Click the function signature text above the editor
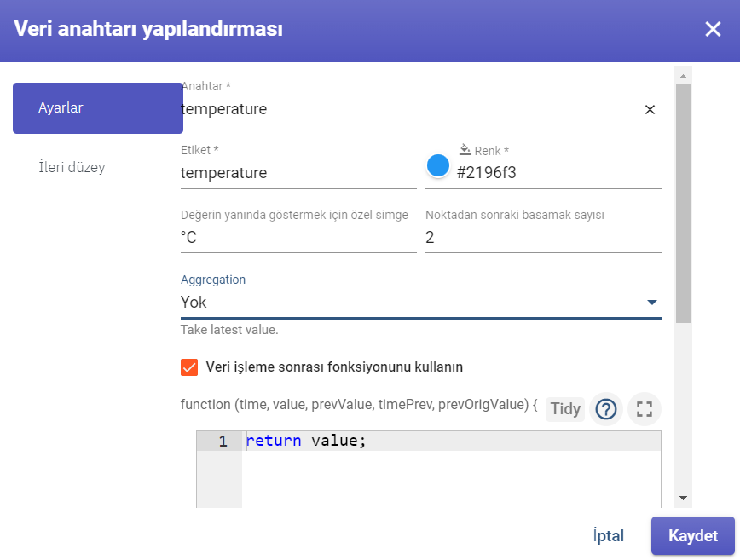740x560 pixels. click(359, 405)
